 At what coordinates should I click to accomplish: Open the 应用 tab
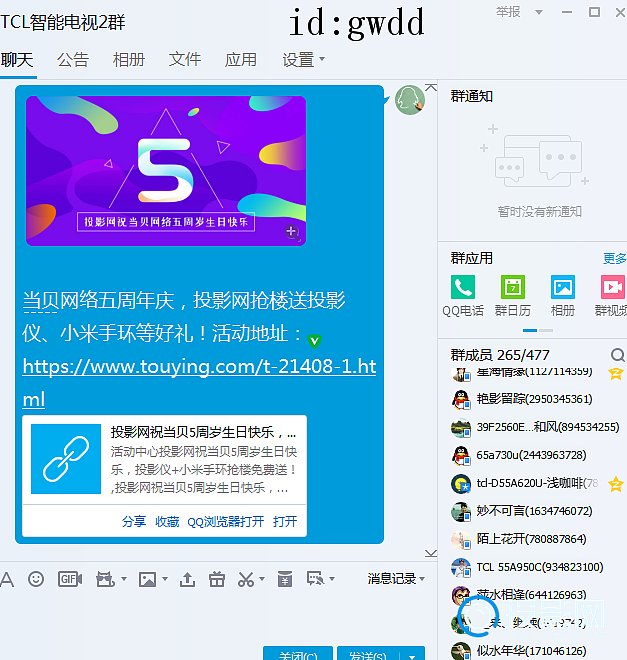[x=241, y=59]
